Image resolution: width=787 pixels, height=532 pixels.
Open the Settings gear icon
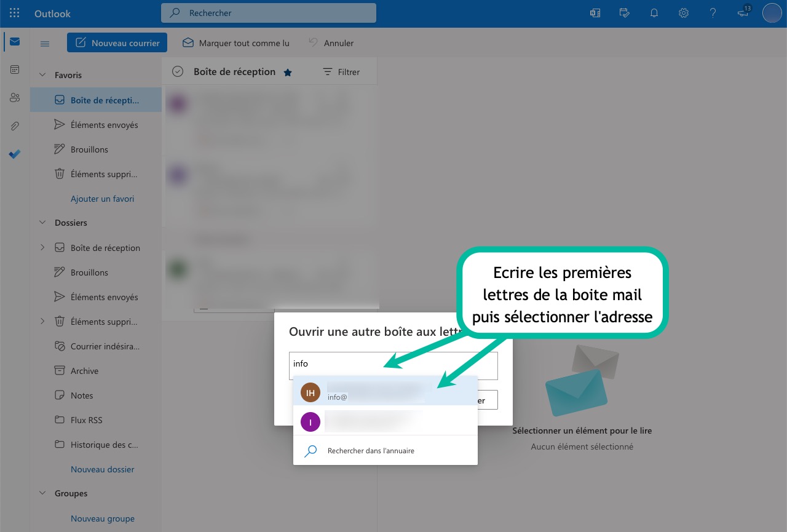(683, 13)
